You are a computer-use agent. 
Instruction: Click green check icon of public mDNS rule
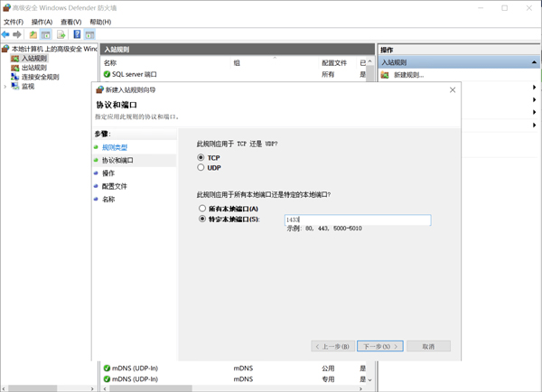point(107,369)
